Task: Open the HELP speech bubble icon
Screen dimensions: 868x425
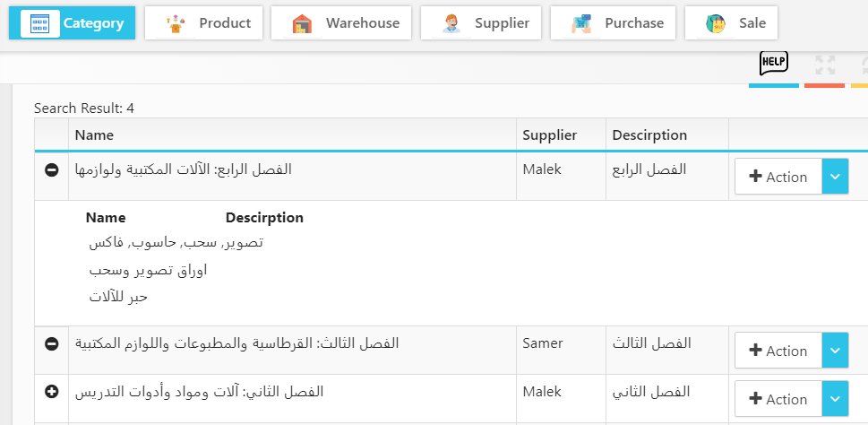Action: click(x=773, y=63)
